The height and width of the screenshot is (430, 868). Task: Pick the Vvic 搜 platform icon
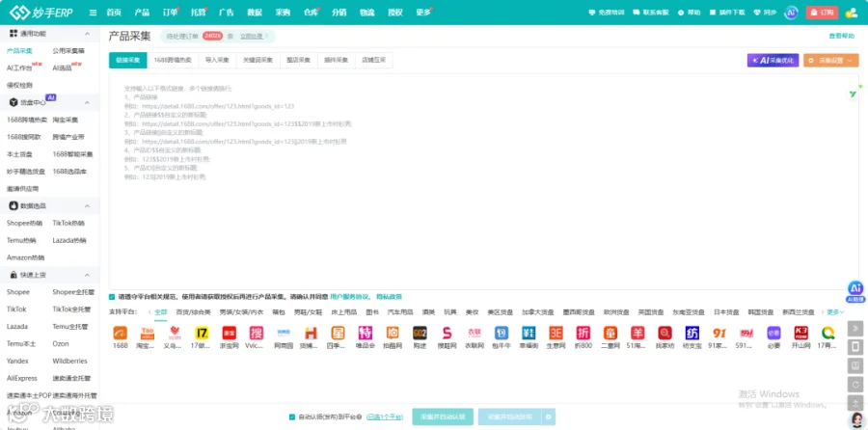point(257,333)
